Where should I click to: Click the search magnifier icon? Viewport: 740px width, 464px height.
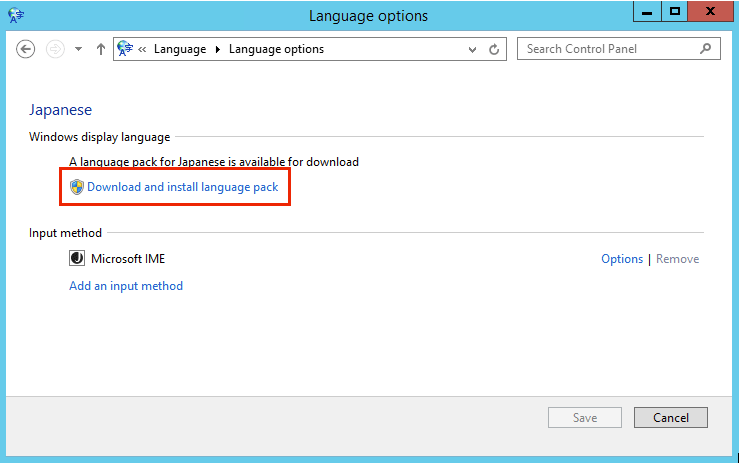(x=706, y=49)
